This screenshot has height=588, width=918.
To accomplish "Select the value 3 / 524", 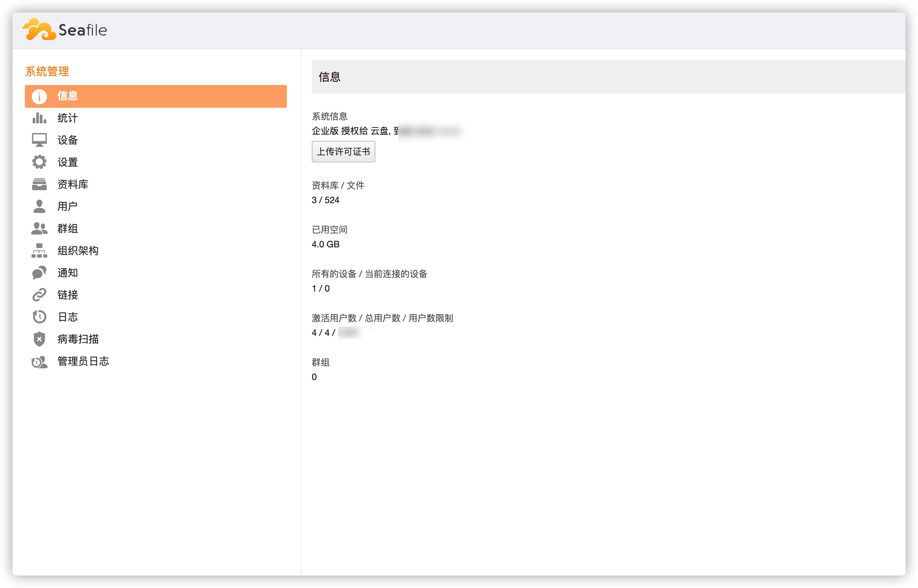I will pyautogui.click(x=326, y=200).
